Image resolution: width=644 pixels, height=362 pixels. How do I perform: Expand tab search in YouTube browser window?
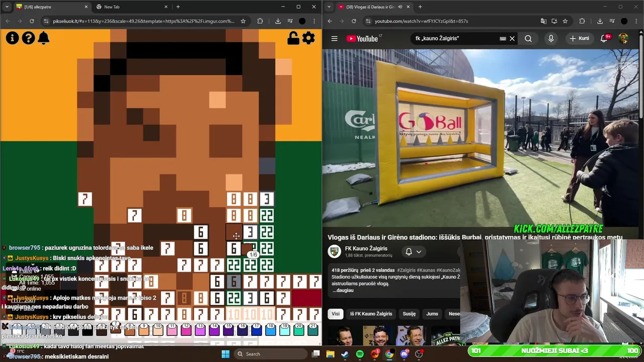(x=329, y=7)
